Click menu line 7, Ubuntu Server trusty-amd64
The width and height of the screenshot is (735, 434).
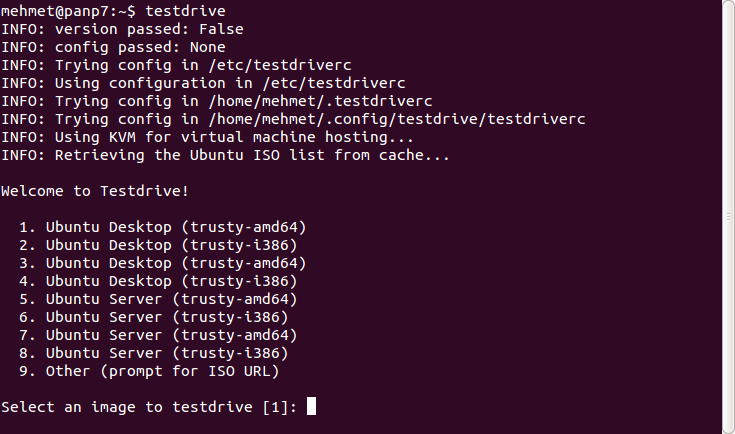(x=158, y=335)
